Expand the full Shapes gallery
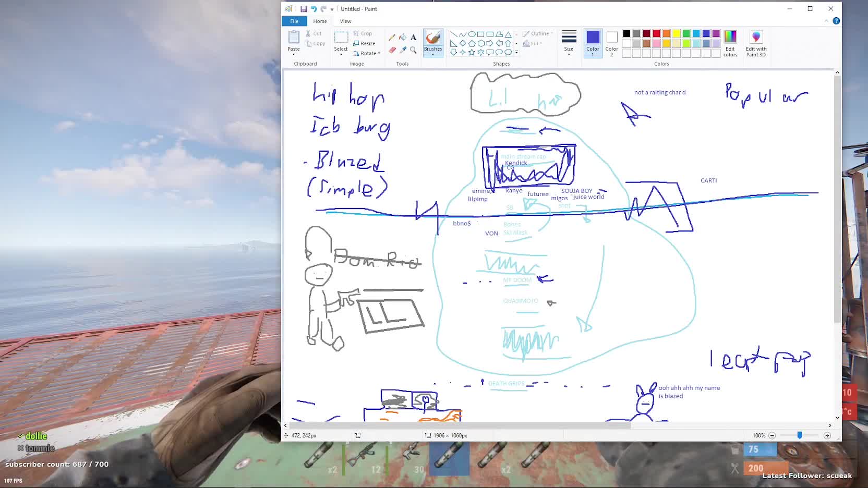Screen dimensions: 868x488 516,52
